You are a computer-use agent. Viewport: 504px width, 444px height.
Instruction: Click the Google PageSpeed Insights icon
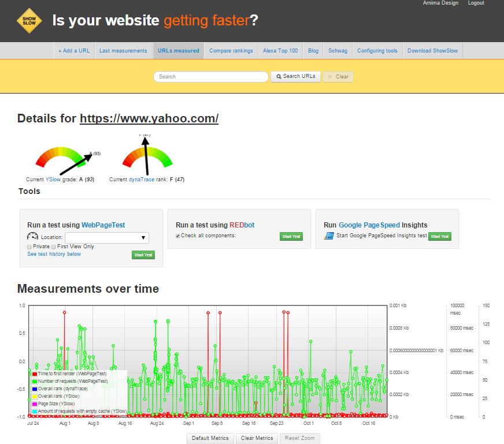329,236
